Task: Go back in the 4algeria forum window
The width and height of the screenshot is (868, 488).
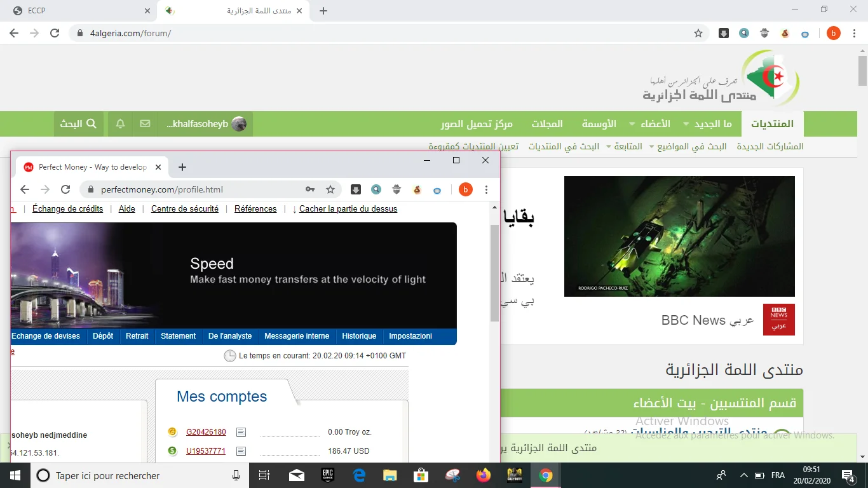Action: point(14,33)
